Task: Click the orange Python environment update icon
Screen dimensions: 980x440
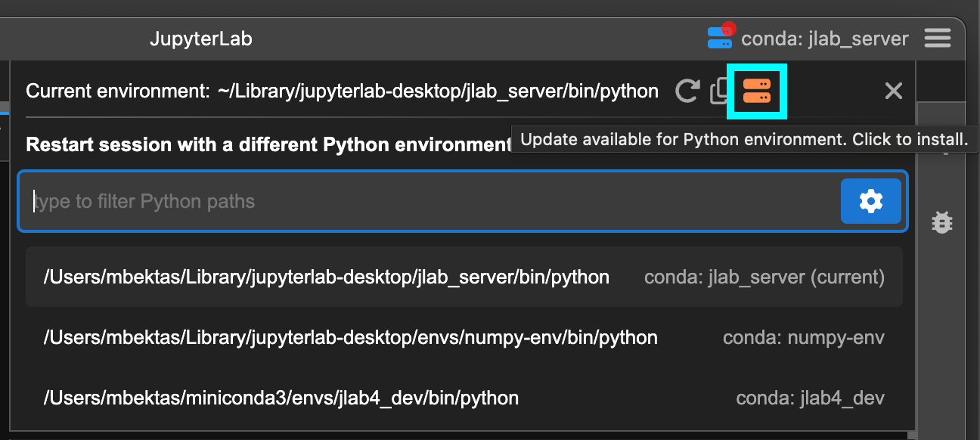Action: (756, 91)
